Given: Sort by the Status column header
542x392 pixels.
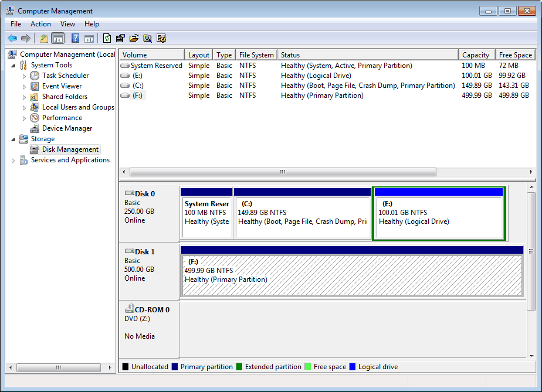Looking at the screenshot, I should coord(368,55).
